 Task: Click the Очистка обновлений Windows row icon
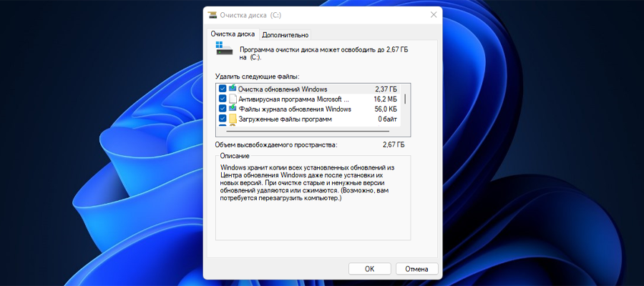tap(233, 88)
